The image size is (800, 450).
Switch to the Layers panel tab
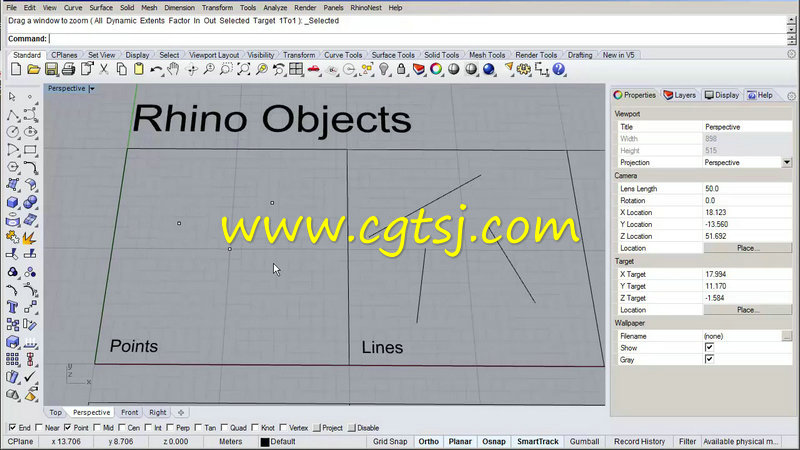[x=680, y=95]
